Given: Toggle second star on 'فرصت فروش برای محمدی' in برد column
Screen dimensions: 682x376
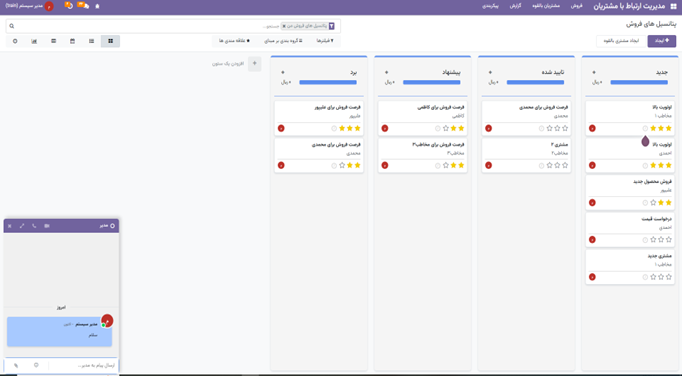Looking at the screenshot, I should pyautogui.click(x=350, y=165).
